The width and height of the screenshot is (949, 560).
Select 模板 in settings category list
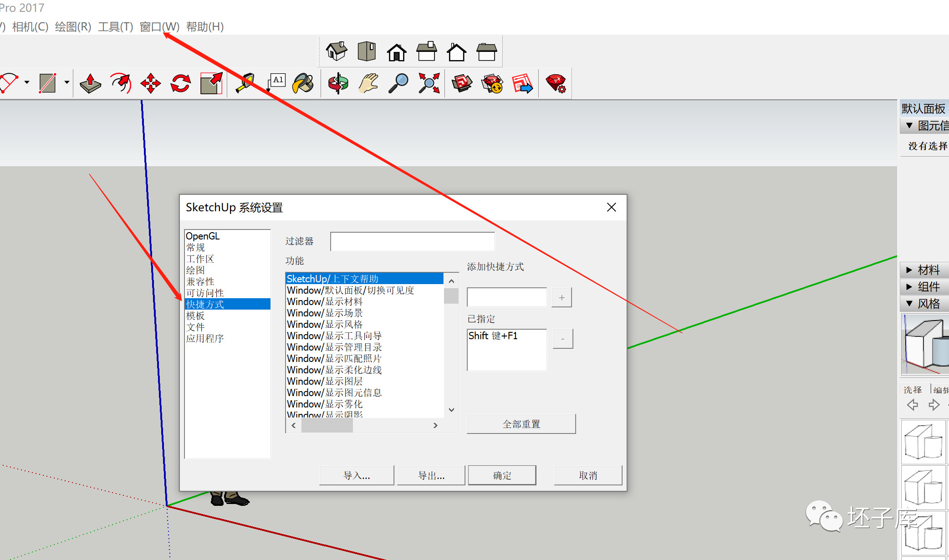(227, 316)
